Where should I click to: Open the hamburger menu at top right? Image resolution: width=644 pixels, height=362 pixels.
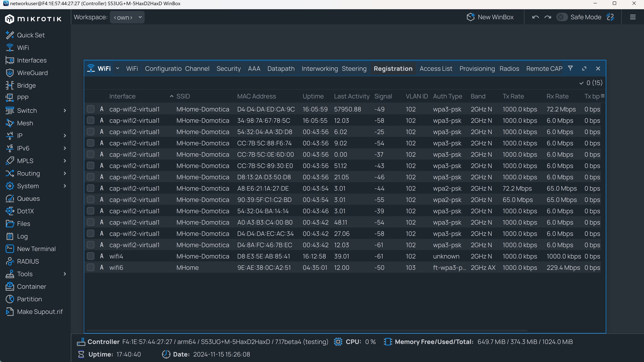[633, 17]
